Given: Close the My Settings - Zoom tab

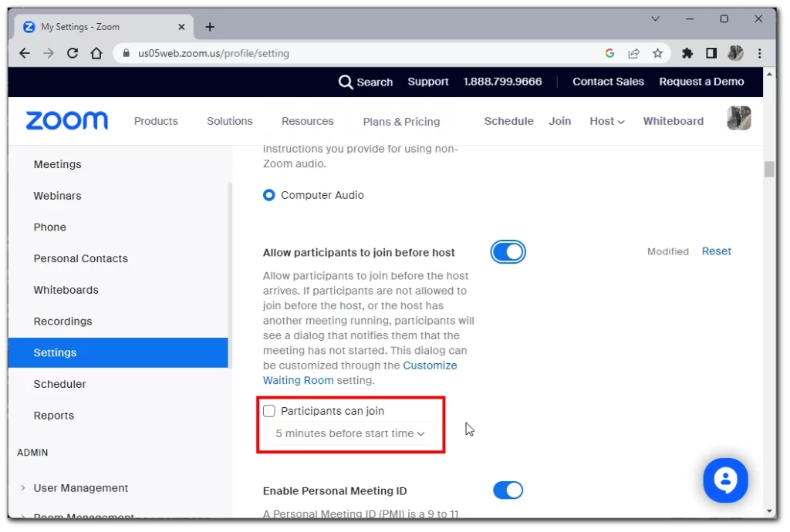Looking at the screenshot, I should pos(182,27).
